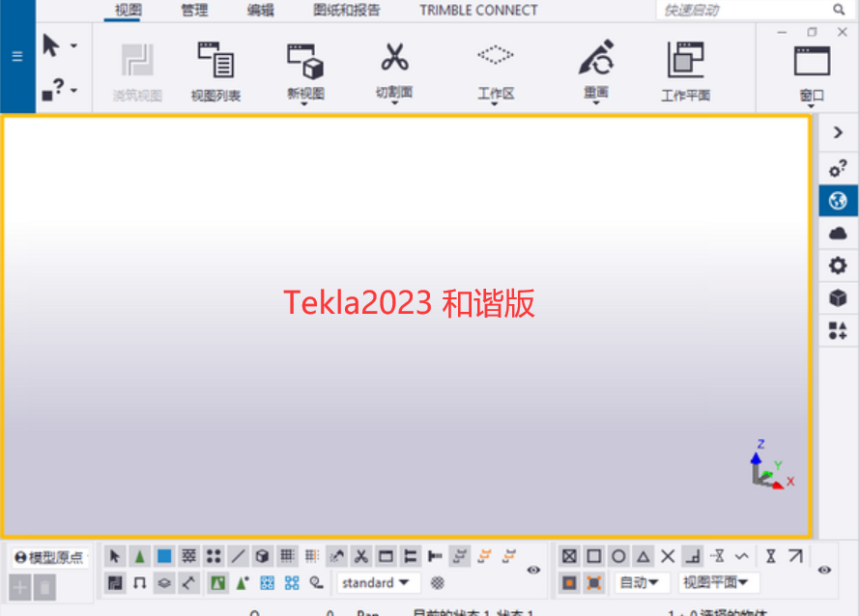Viewport: 860px width, 616px height.
Task: Click the four-dots select points switch
Action: [214, 556]
